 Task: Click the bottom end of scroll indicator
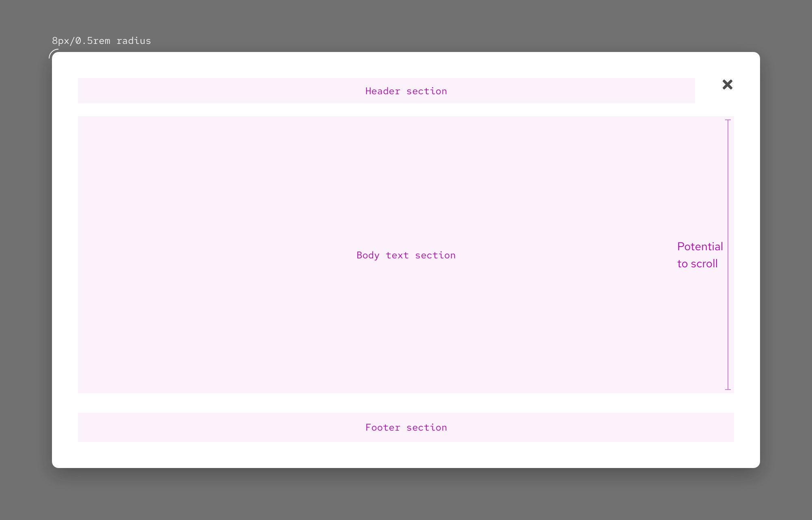click(728, 390)
